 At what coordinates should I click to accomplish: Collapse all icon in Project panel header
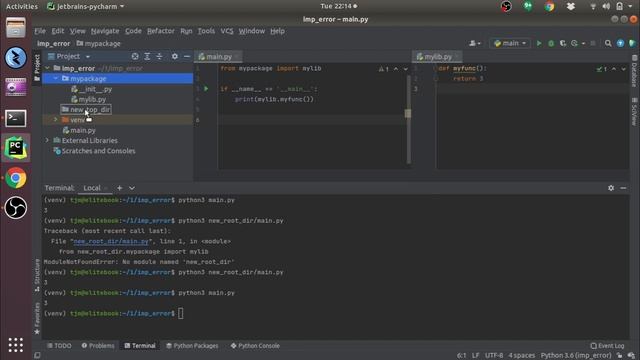[160, 56]
